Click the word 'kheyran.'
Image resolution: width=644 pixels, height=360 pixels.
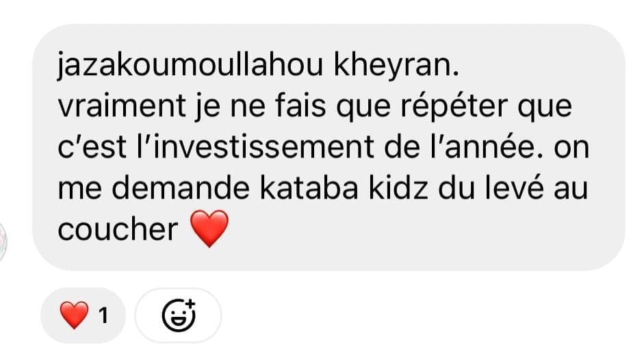click(x=396, y=64)
